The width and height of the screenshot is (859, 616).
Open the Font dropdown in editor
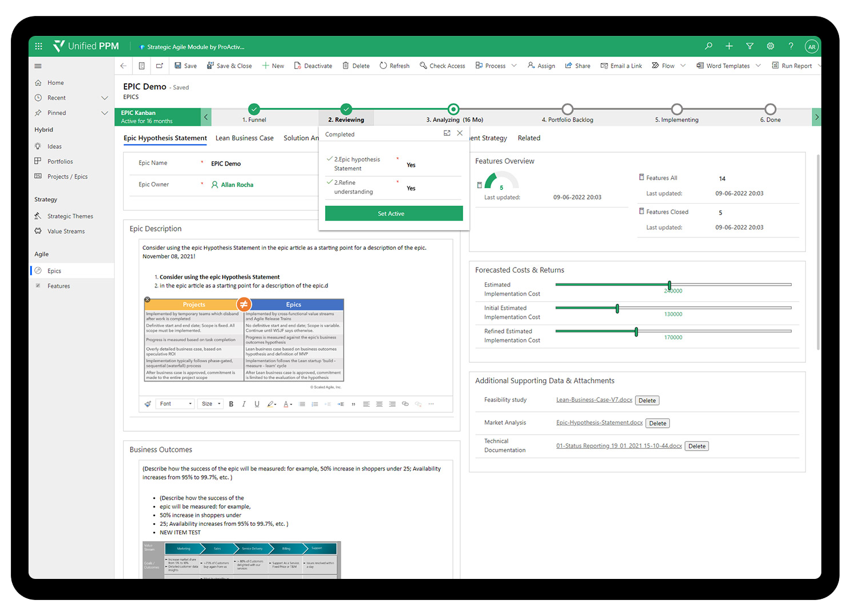176,404
